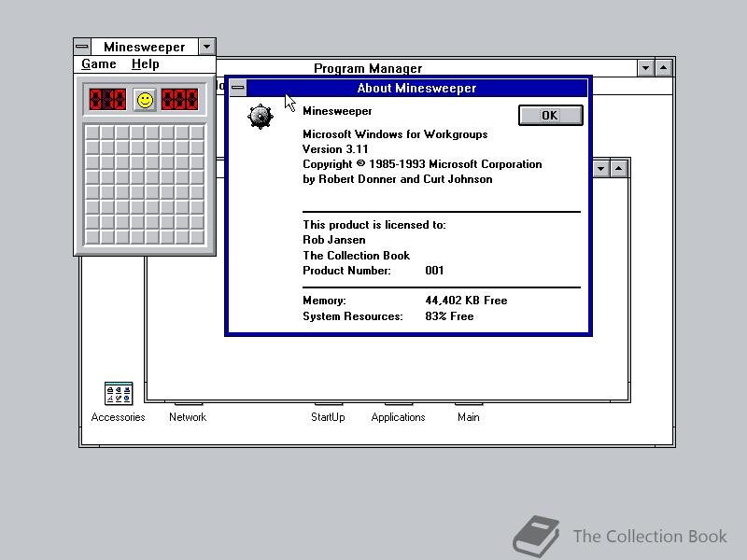Image resolution: width=747 pixels, height=560 pixels.
Task: Click the Program Manager title bar
Action: click(368, 68)
